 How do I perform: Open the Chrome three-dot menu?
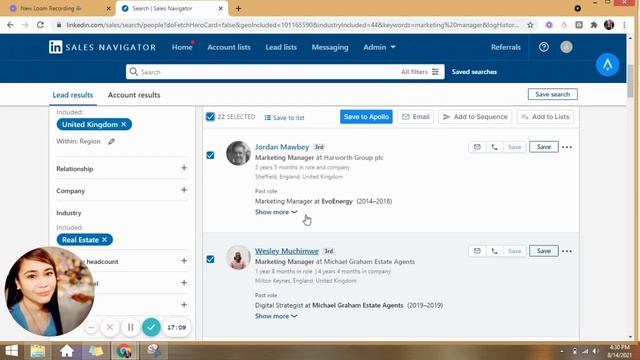(624, 25)
